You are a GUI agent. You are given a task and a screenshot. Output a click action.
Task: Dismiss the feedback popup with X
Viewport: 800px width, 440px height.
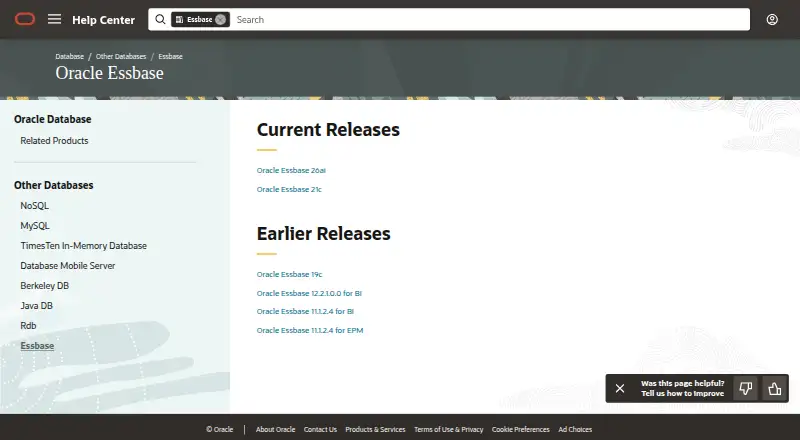[x=620, y=388]
